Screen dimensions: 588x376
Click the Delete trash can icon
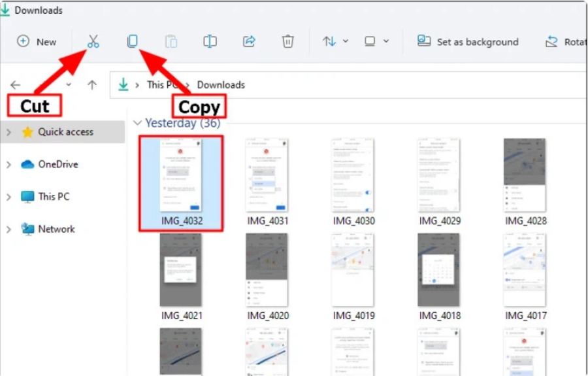click(287, 41)
